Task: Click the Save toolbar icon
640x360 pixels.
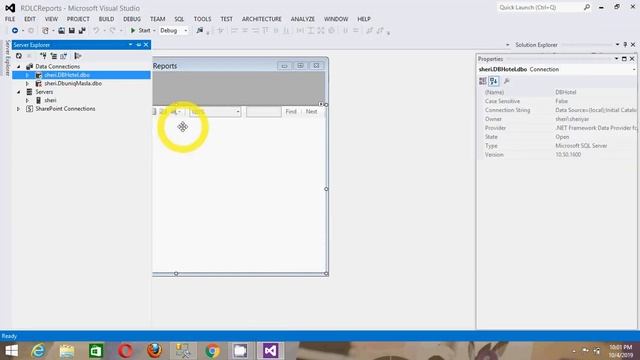Action: (71, 30)
